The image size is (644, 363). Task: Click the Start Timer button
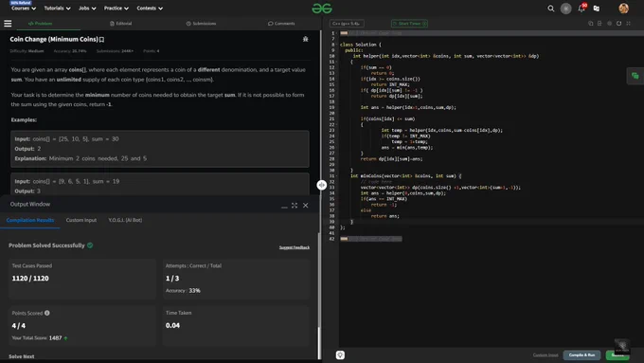409,24
